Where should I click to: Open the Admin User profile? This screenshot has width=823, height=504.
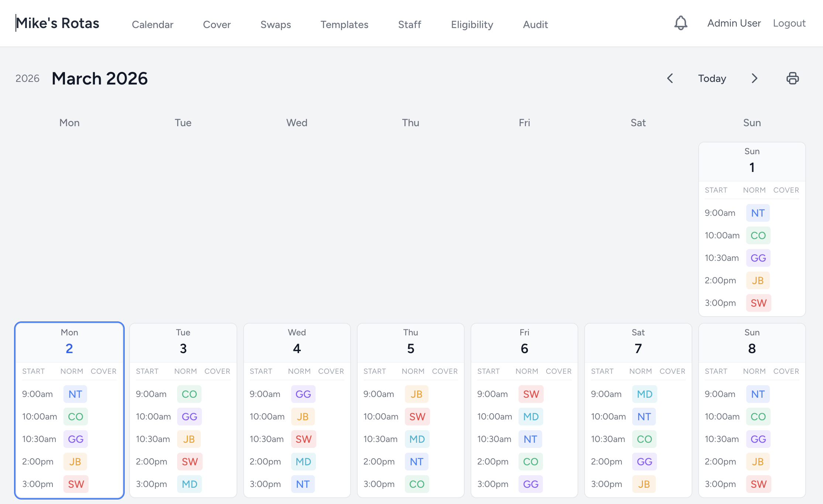pos(733,23)
